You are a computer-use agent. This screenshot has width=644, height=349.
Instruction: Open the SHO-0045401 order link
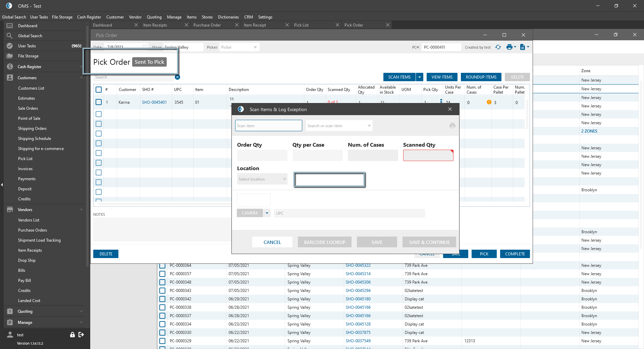point(154,102)
